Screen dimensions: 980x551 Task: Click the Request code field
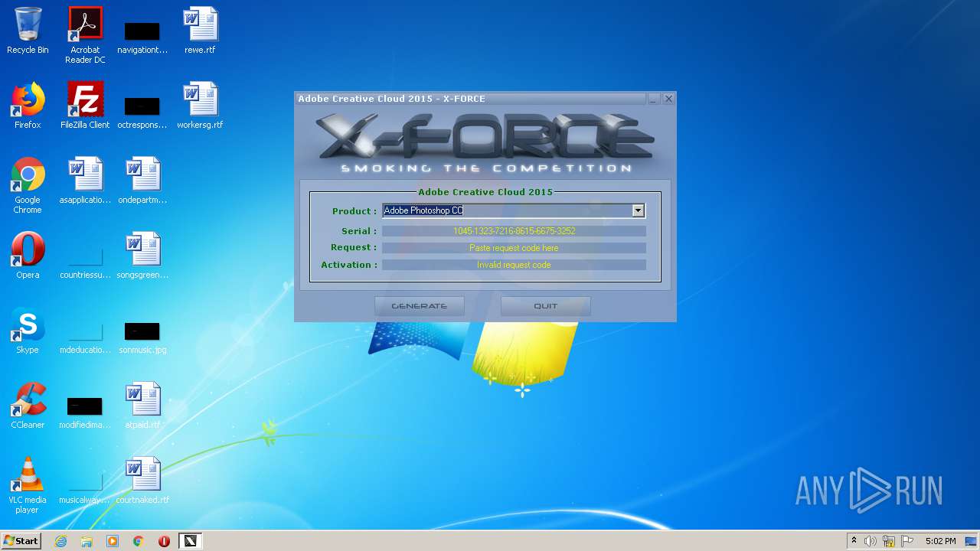(514, 248)
